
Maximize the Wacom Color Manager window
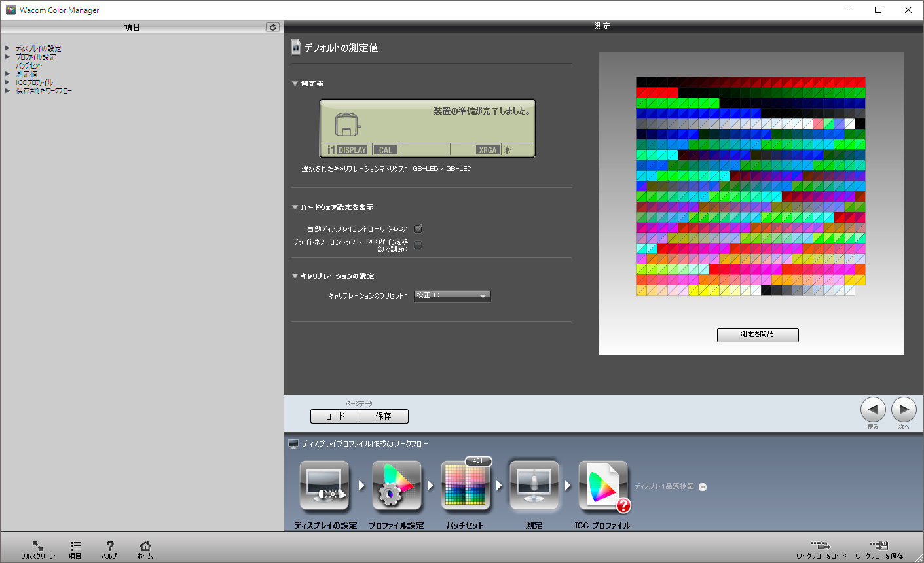(x=878, y=10)
